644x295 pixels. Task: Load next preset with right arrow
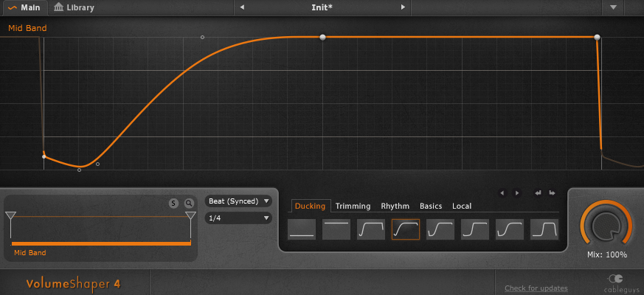pyautogui.click(x=403, y=7)
